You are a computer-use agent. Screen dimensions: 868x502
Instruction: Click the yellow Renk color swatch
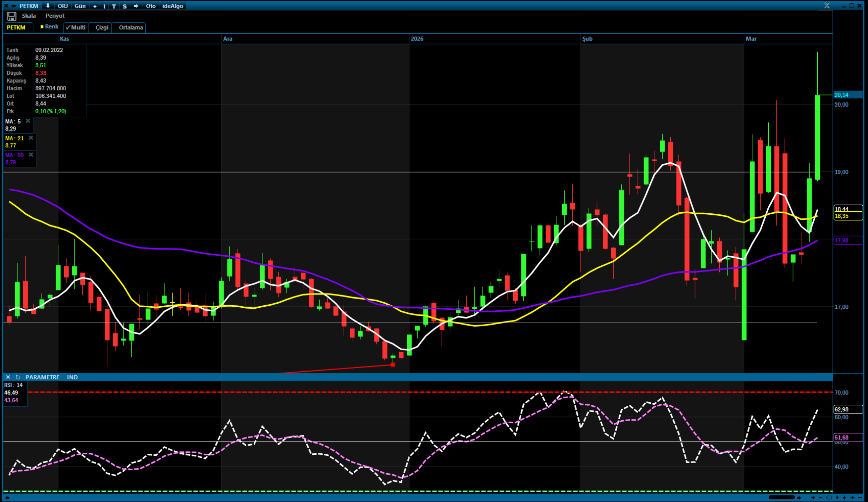click(x=42, y=27)
